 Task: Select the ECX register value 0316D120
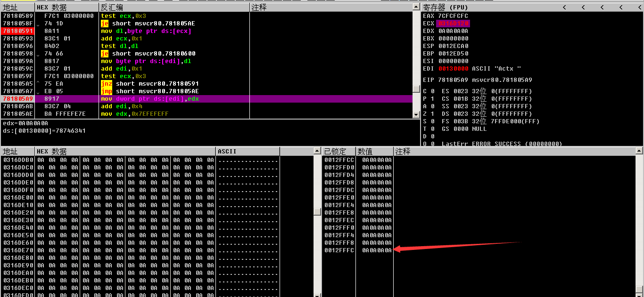454,24
